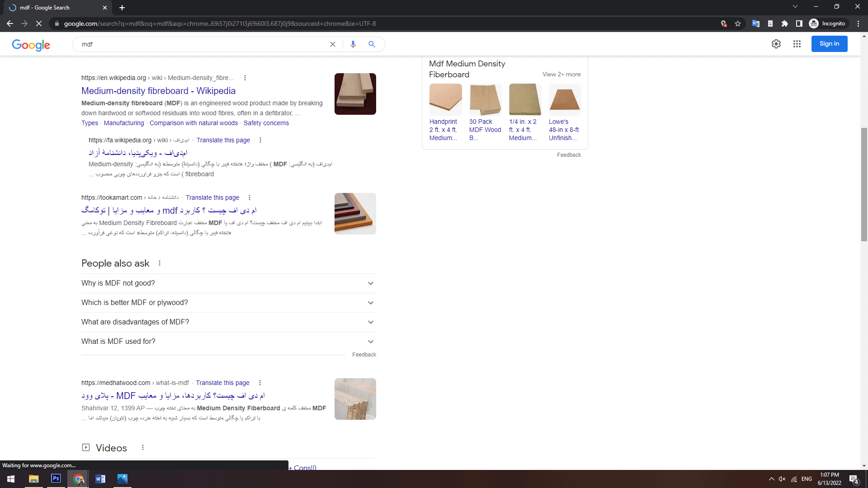Image resolution: width=868 pixels, height=488 pixels.
Task: Click Feedback under People also ask
Action: [x=364, y=355]
